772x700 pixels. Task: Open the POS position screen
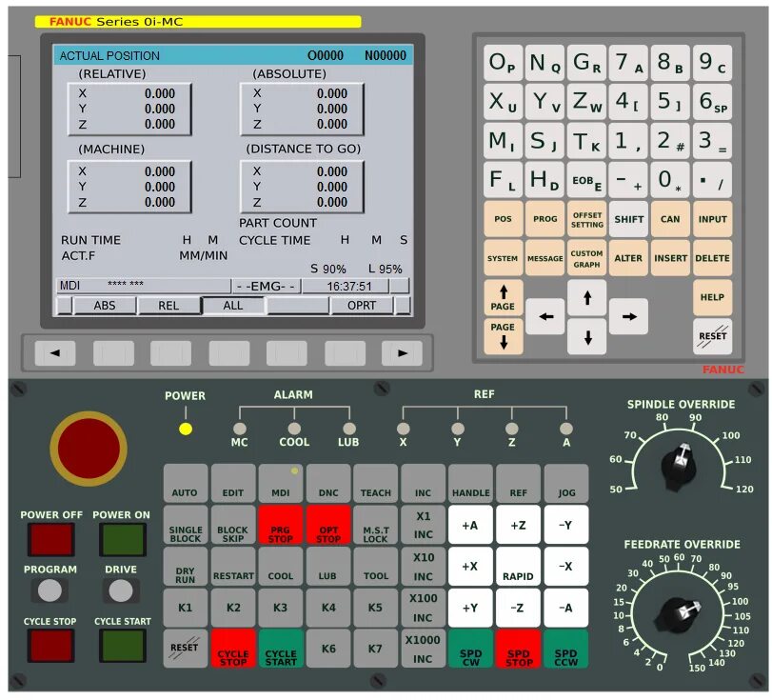503,219
